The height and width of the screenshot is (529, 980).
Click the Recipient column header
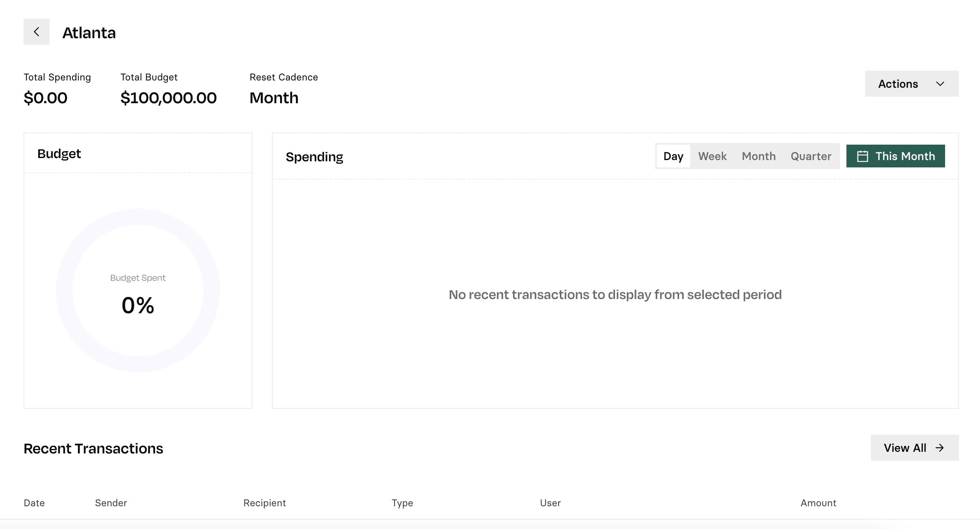tap(265, 503)
